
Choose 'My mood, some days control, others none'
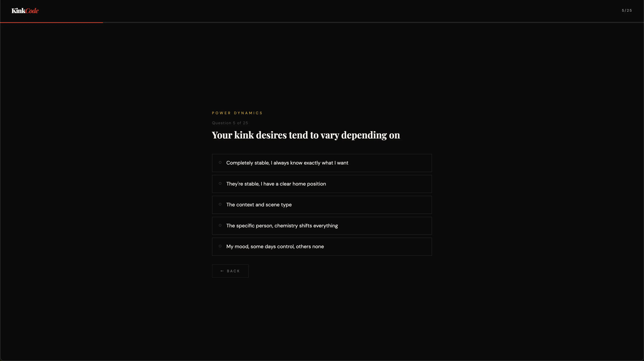322,247
